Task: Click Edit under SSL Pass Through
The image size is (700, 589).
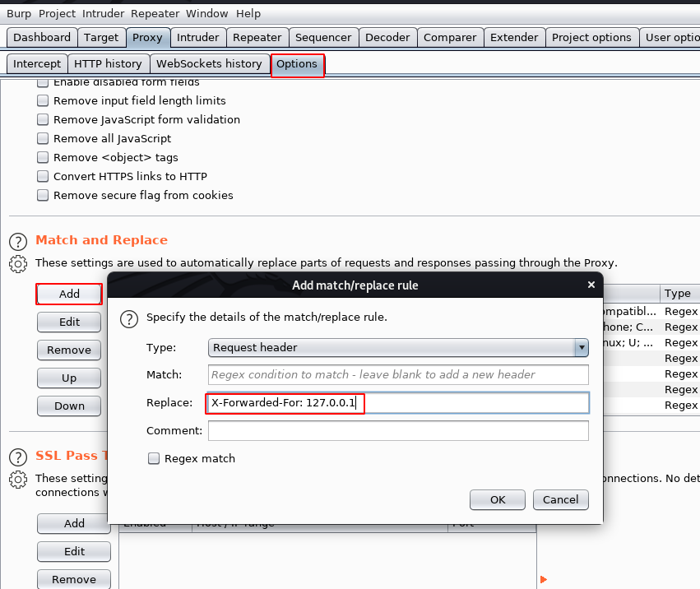Action: pos(74,551)
